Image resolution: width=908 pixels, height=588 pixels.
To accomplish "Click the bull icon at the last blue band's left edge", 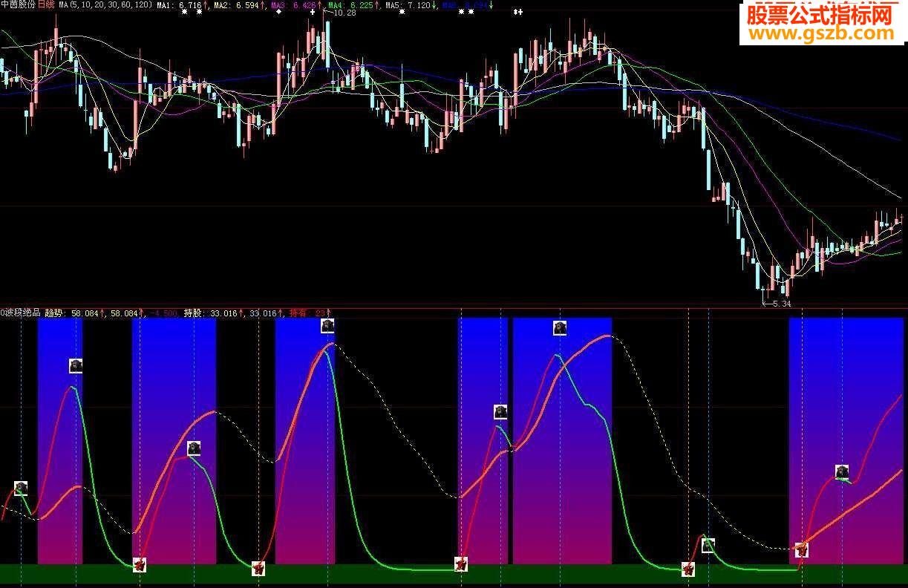I will point(801,550).
